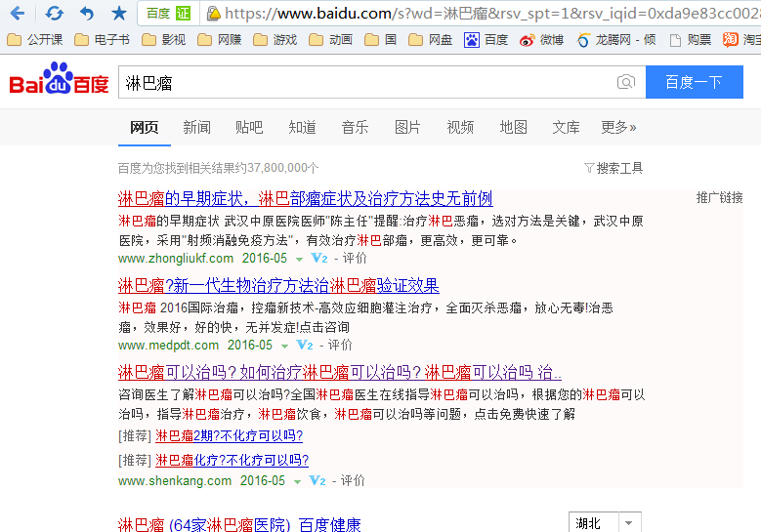Reload the page with the refresh icon
The image size is (761, 532).
pyautogui.click(x=54, y=13)
